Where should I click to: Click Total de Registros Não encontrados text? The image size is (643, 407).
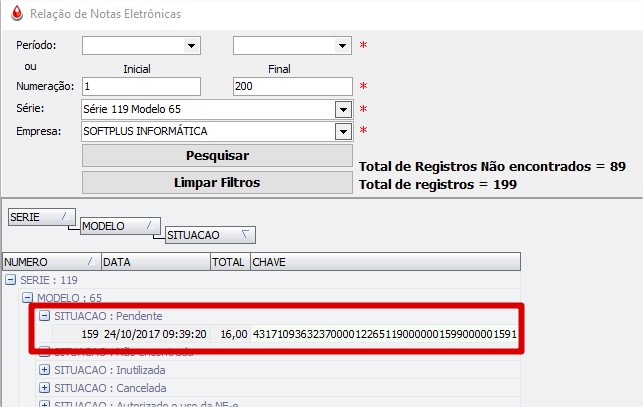(x=493, y=167)
